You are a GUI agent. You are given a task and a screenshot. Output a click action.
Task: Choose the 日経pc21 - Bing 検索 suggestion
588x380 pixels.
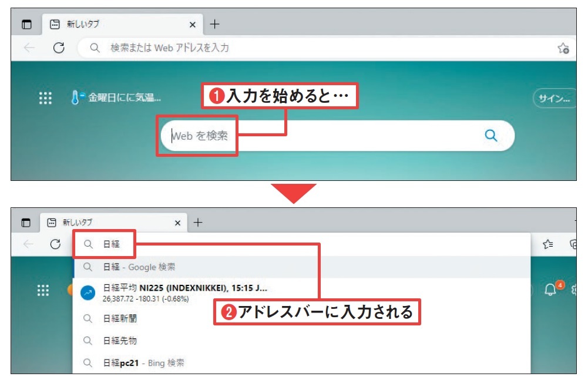301,363
